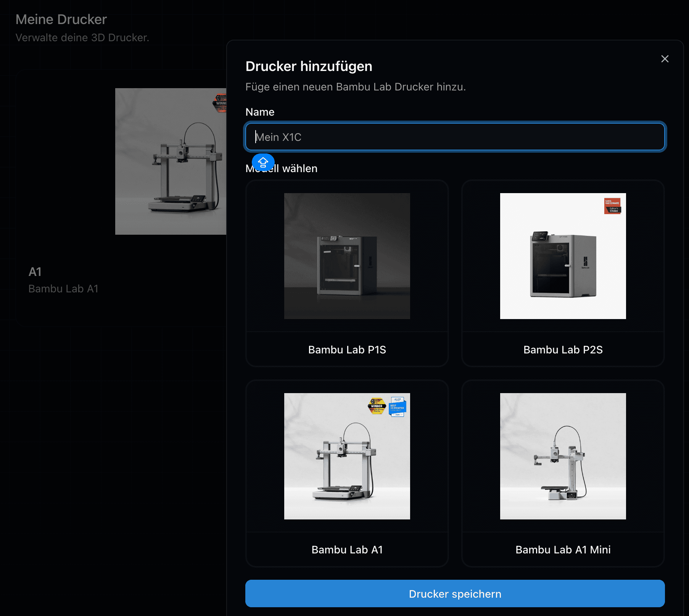The image size is (689, 616).
Task: Click the blue upload icon near the name field
Action: [x=263, y=162]
